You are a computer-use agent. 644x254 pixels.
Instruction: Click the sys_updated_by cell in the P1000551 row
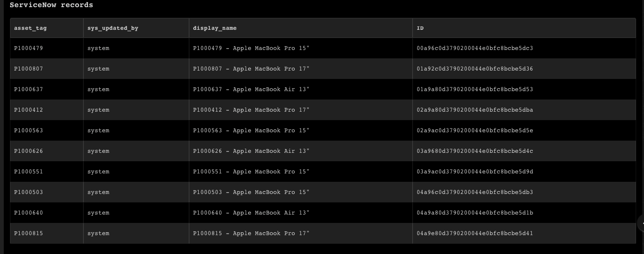click(98, 172)
